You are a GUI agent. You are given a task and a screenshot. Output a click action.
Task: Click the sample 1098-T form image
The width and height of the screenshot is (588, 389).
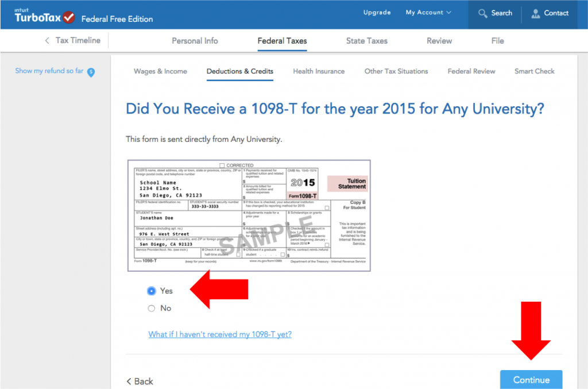click(248, 214)
